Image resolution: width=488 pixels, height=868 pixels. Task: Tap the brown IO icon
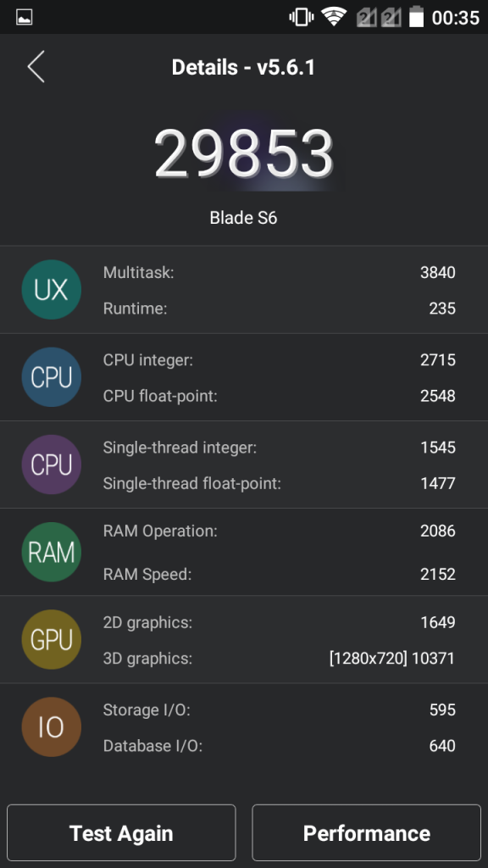(x=52, y=726)
